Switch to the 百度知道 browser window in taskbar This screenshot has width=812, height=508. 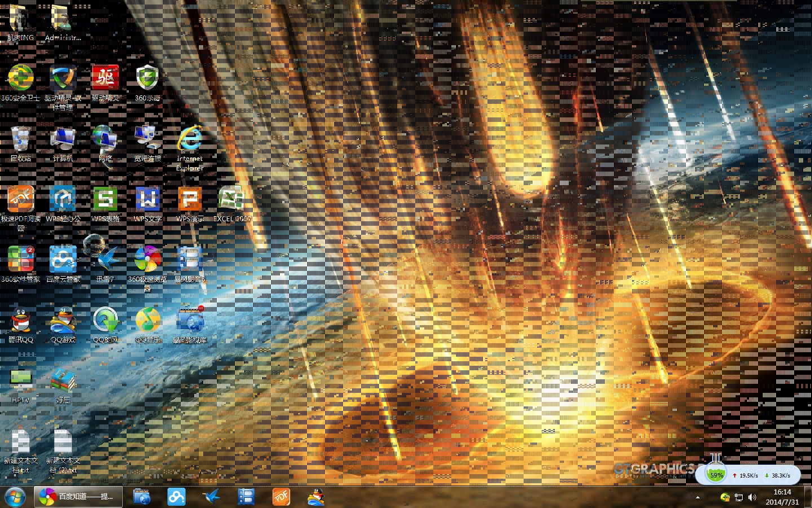coord(78,497)
